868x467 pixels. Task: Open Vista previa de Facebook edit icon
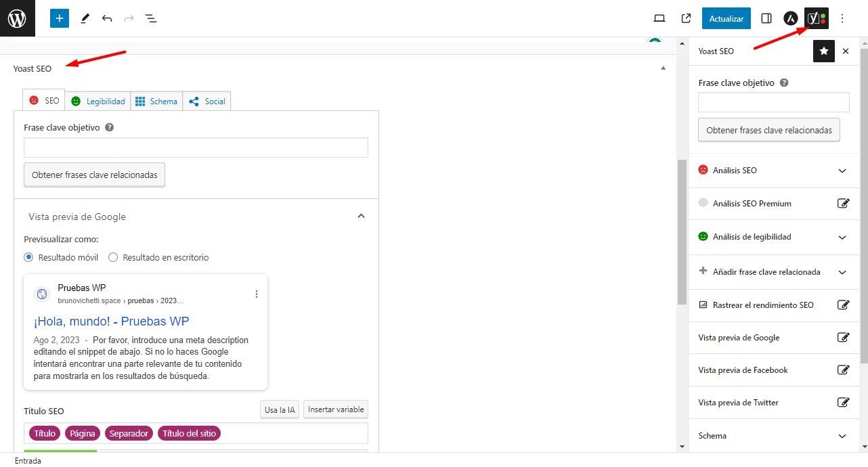pyautogui.click(x=843, y=370)
